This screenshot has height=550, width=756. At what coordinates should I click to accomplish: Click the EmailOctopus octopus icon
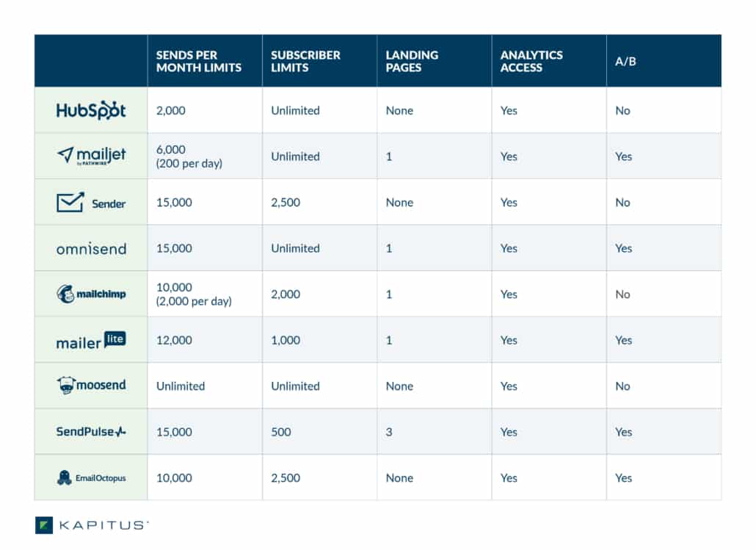point(64,477)
